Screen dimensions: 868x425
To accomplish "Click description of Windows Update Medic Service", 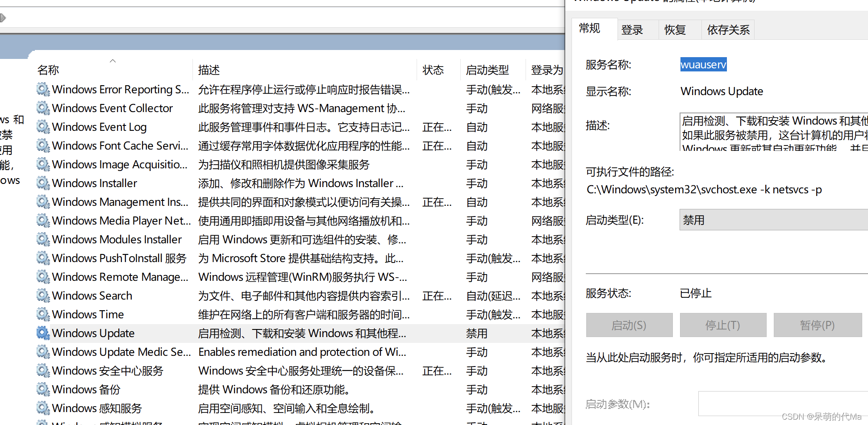I will [302, 352].
